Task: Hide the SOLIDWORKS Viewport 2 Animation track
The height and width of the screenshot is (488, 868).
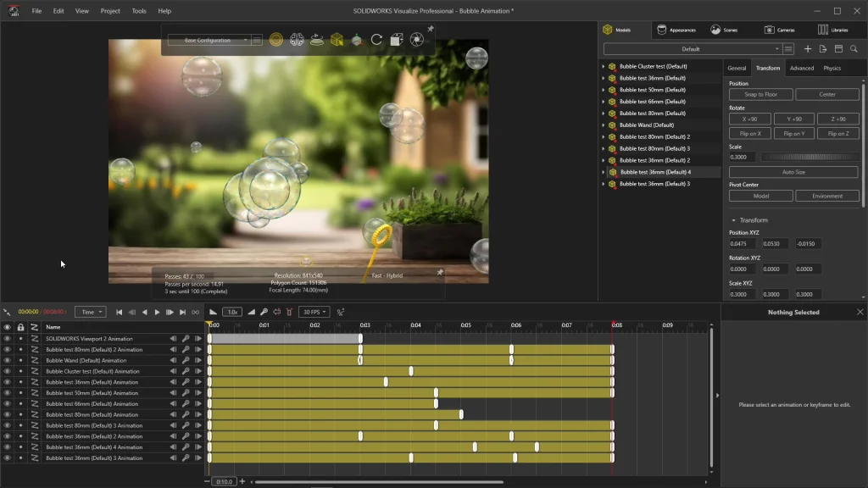Action: coord(7,339)
